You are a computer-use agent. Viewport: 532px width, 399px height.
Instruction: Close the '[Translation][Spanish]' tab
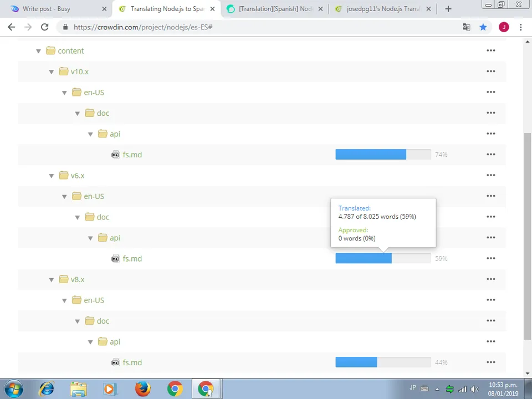point(320,9)
